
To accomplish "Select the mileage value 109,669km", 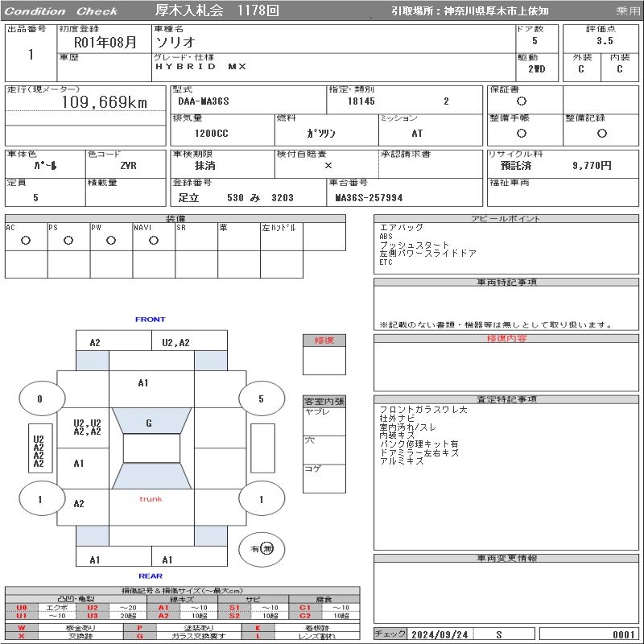I will click(105, 102).
